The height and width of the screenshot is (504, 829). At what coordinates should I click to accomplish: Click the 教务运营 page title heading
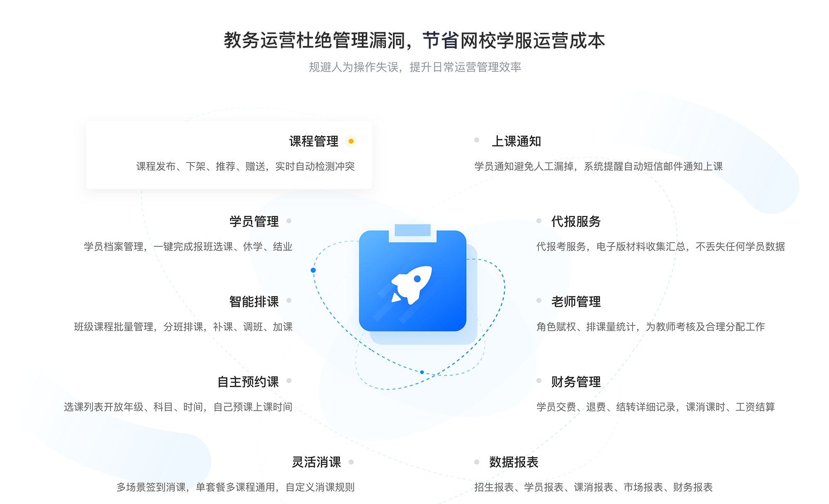tap(414, 33)
